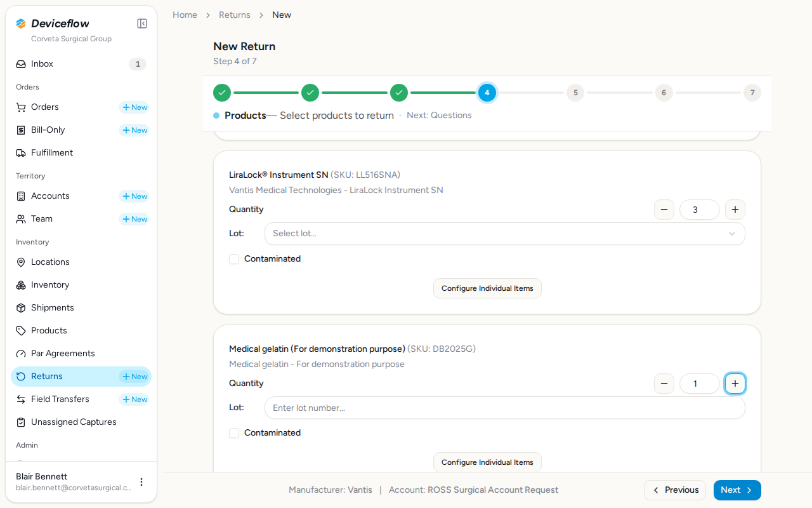Click the Deviceflow logo icon
The height and width of the screenshot is (508, 812).
click(x=21, y=23)
